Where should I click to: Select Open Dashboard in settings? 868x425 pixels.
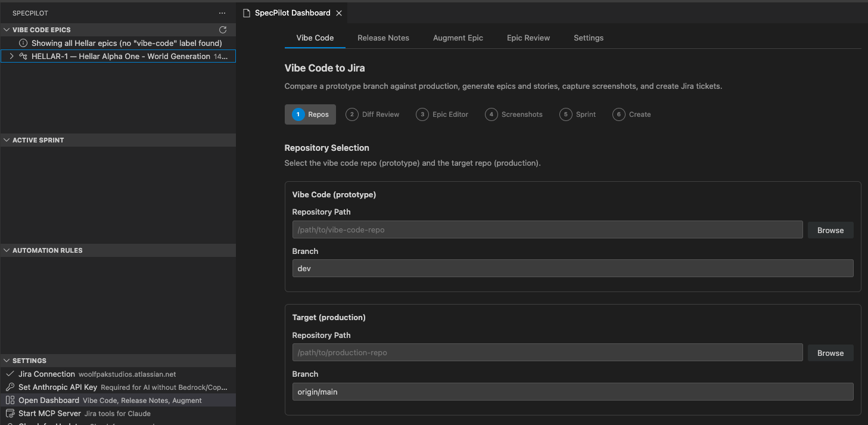click(118, 401)
